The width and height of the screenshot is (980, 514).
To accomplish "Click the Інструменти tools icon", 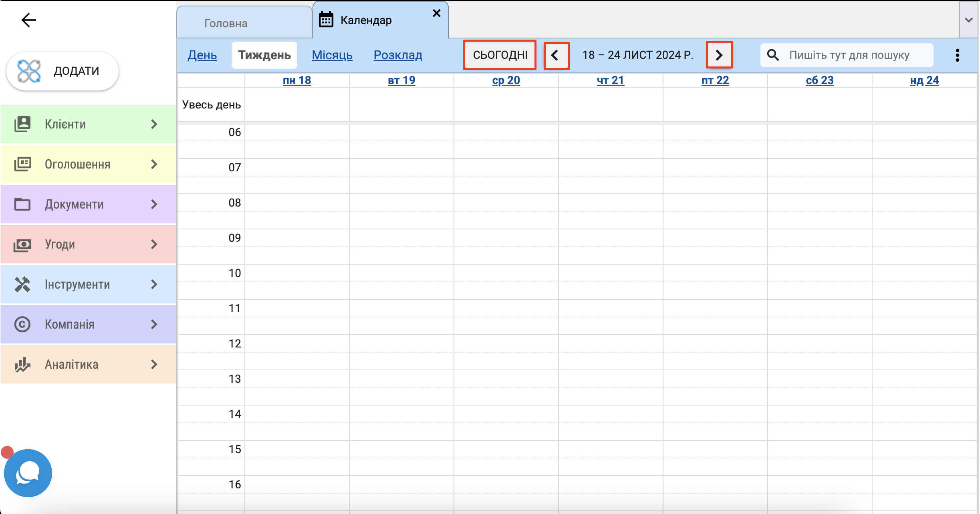I will [22, 284].
